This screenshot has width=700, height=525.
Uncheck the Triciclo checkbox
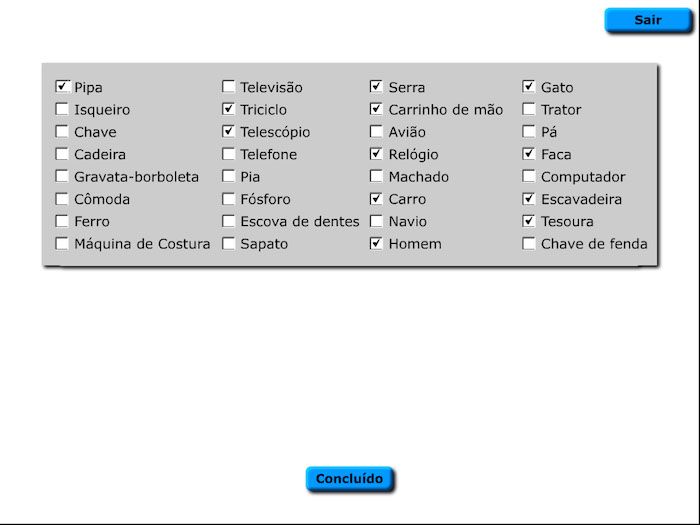click(x=229, y=109)
